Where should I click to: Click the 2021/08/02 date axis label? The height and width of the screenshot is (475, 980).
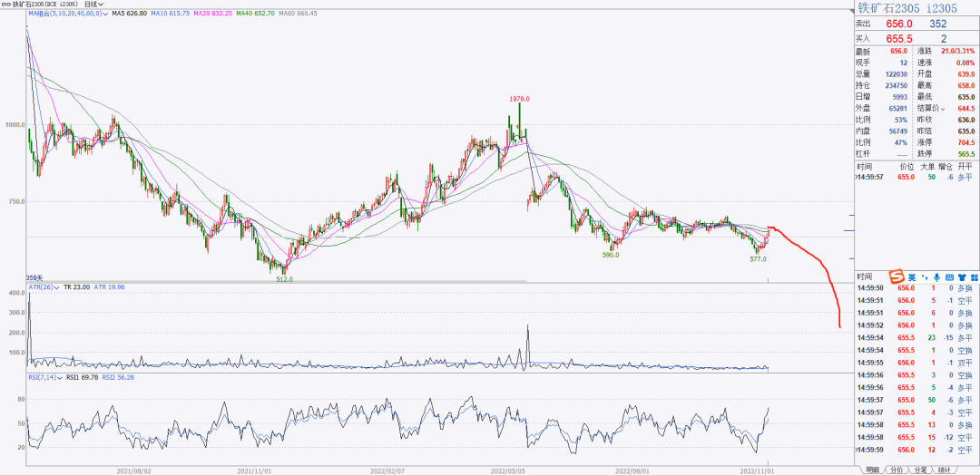point(132,470)
